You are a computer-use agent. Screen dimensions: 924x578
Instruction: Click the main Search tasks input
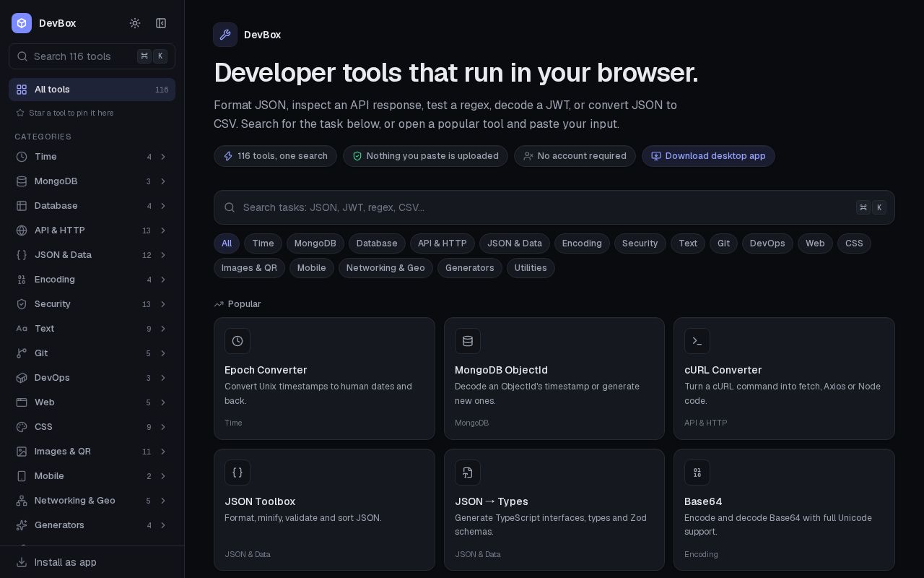tap(554, 207)
